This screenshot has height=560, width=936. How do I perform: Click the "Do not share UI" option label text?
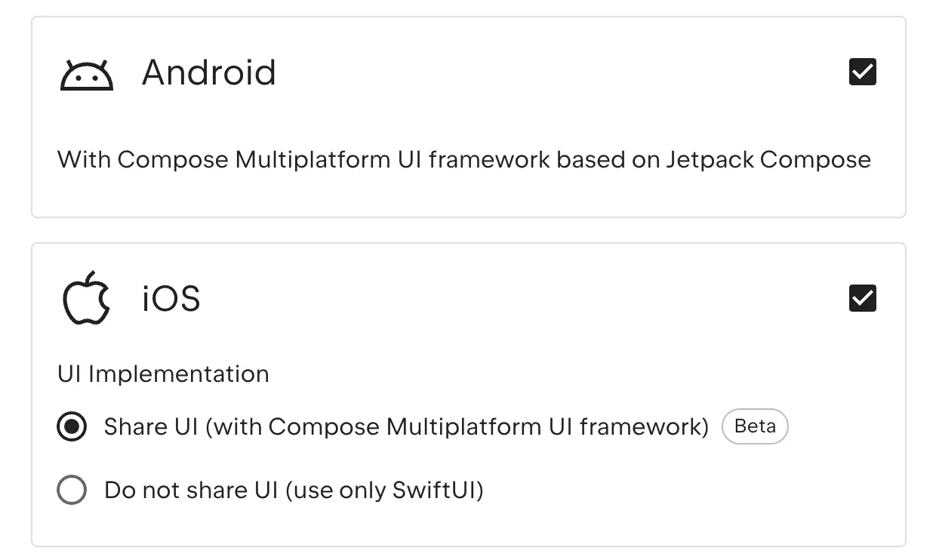click(192, 491)
